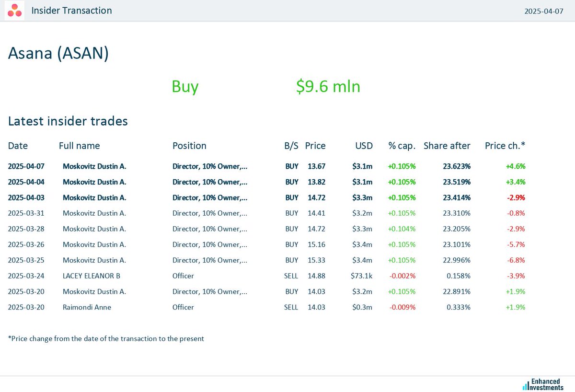
Task: Click Moskovitz Dustin A. in the 2025-03-20 row
Action: pos(94,291)
